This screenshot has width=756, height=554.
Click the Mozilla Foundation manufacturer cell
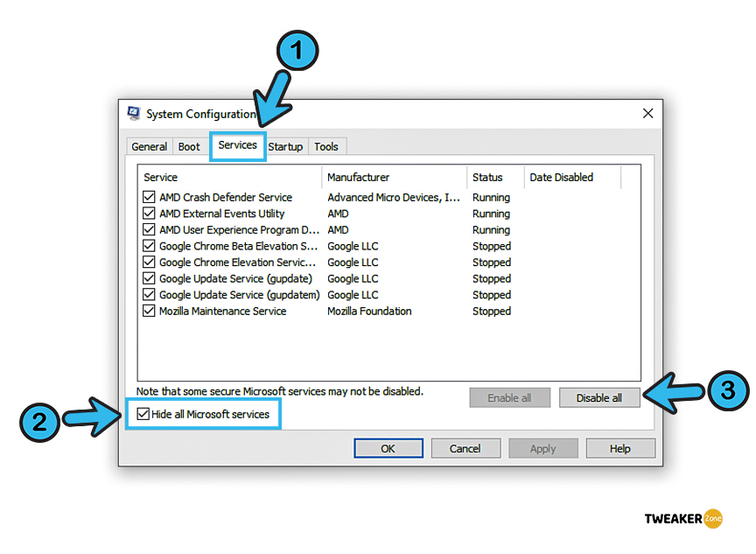(369, 311)
